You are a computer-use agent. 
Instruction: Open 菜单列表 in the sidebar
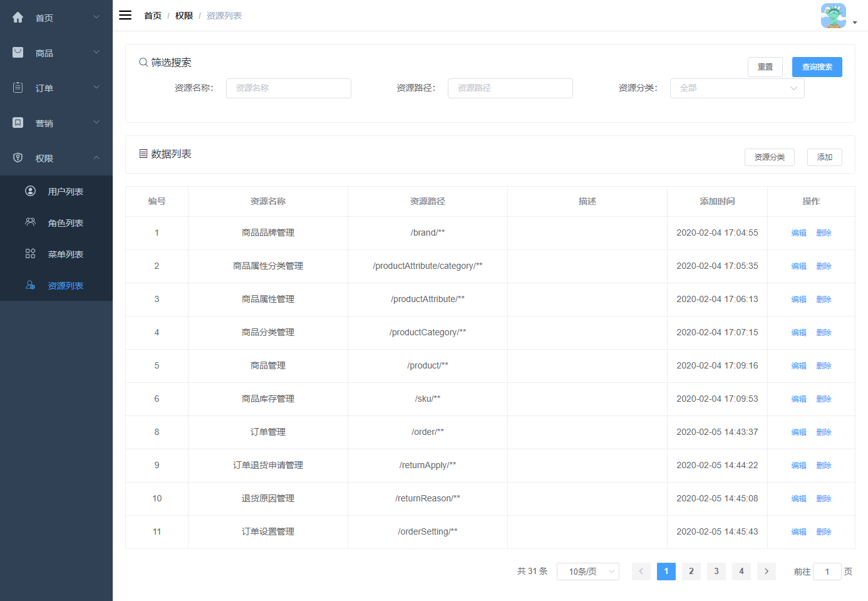(65, 254)
